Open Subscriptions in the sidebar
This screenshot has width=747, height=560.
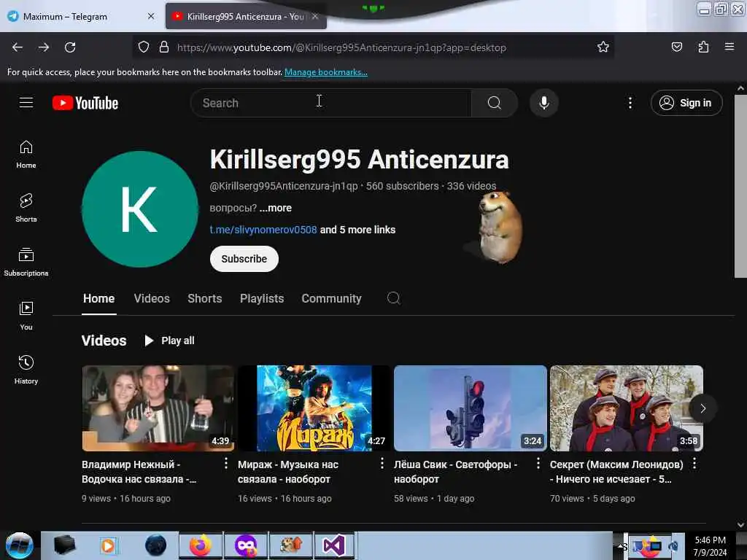pyautogui.click(x=26, y=262)
